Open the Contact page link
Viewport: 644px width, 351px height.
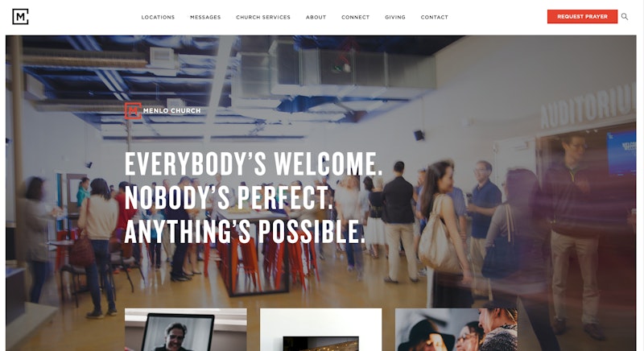(435, 17)
